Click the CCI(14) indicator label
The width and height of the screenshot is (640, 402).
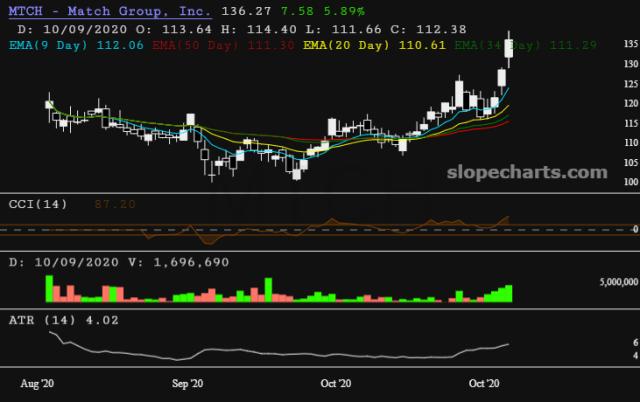tap(38, 204)
